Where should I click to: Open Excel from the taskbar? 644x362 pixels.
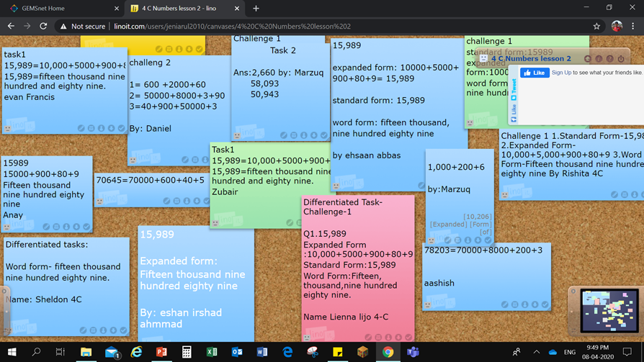click(x=212, y=352)
